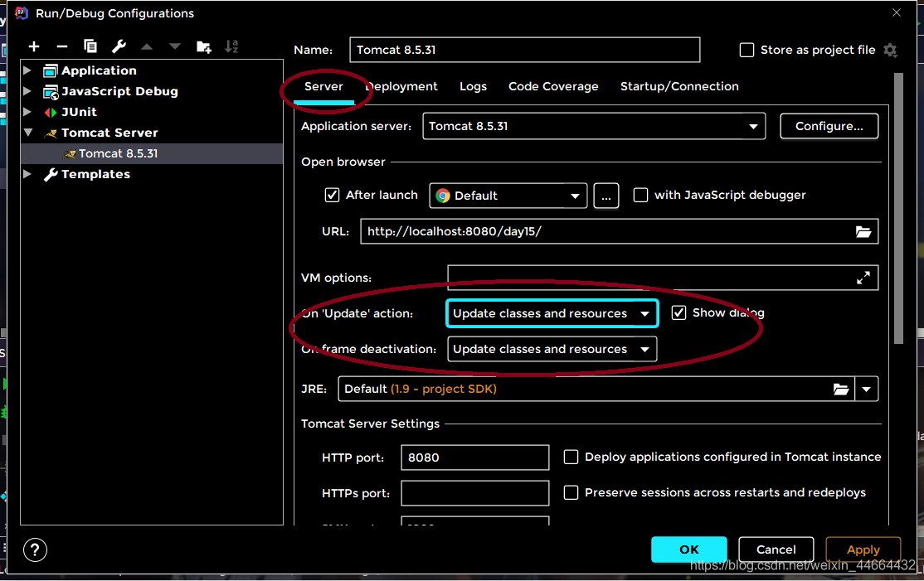Close the Run/Debug Configurations dialog
The height and width of the screenshot is (581, 924).
tap(897, 12)
